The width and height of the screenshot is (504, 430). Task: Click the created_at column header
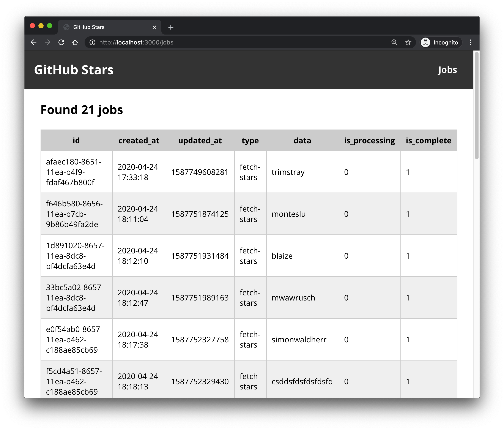point(139,140)
